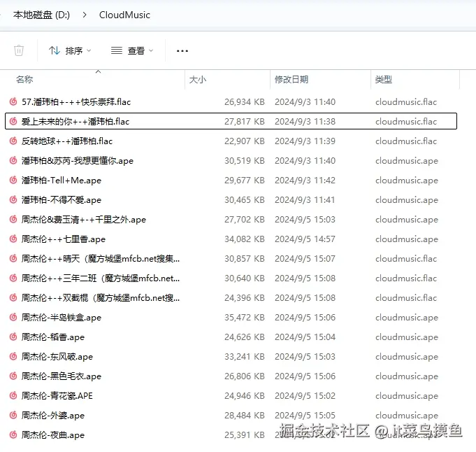Select file name 周杰伦-稻香.ape
The width and height of the screenshot is (476, 452).
click(x=53, y=337)
